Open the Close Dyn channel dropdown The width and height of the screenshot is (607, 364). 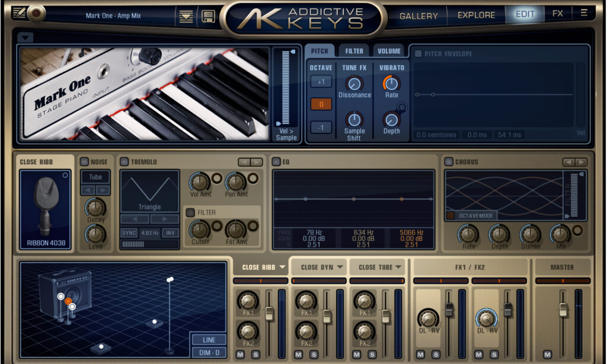[320, 267]
